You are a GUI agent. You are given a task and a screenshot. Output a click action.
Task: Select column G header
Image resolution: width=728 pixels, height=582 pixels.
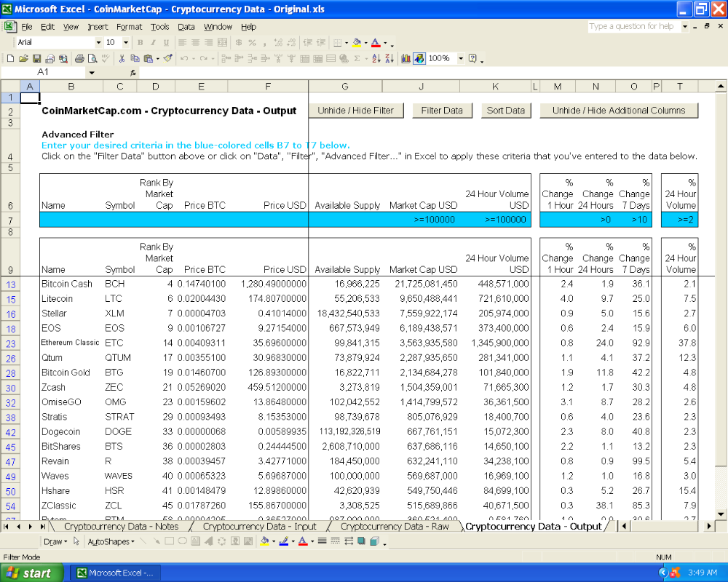(345, 87)
